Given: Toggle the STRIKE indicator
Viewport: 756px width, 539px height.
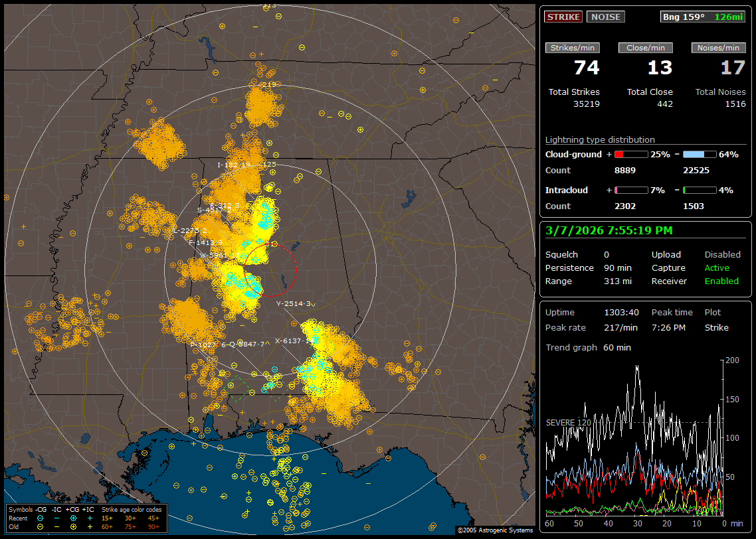Looking at the screenshot, I should coord(563,17).
